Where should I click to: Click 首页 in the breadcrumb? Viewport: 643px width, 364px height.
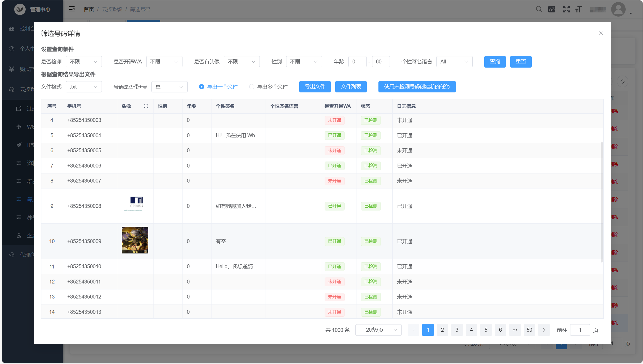89,9
